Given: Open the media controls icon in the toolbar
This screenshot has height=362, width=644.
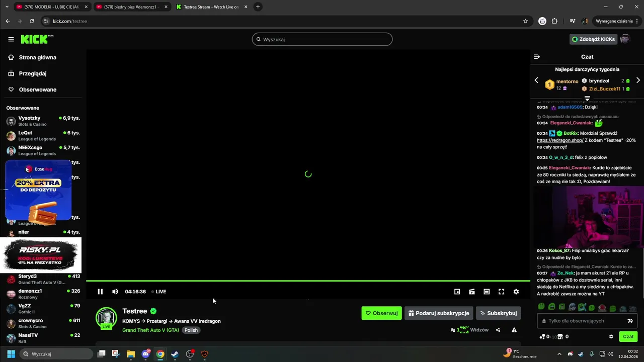Looking at the screenshot, I should point(573,21).
